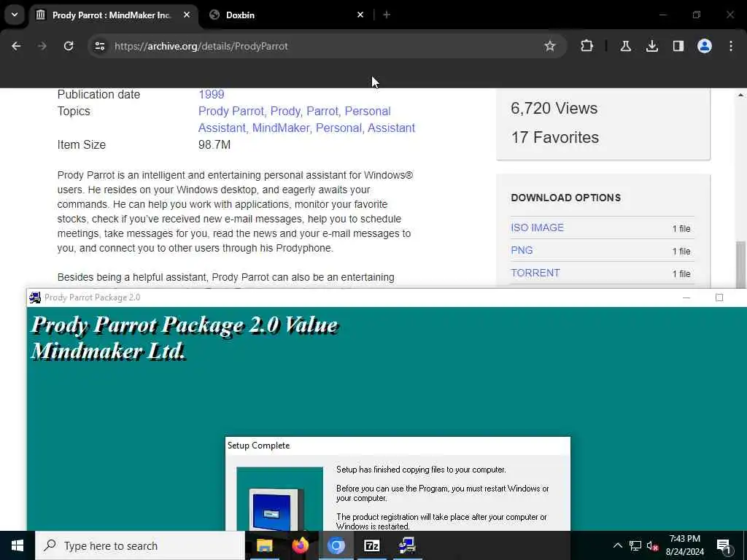This screenshot has width=747, height=560.
Task: Bookmark this page with the star icon
Action: 550,46
